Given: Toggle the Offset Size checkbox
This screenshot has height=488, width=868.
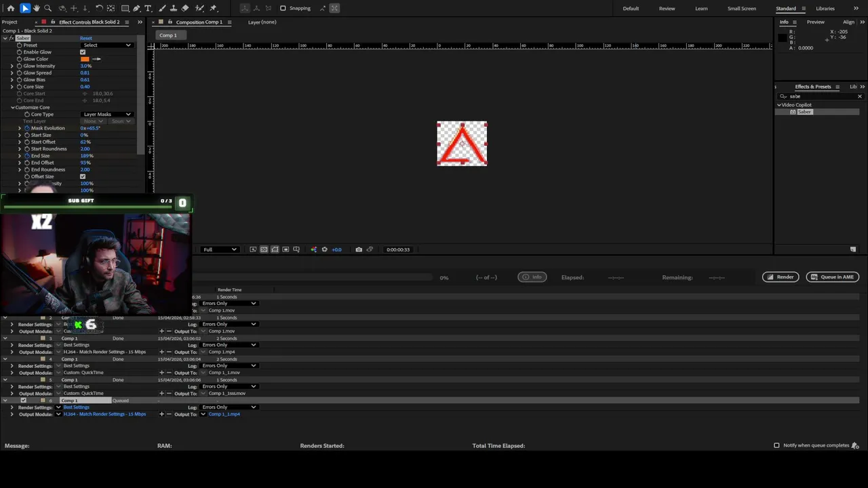Looking at the screenshot, I should tap(83, 176).
